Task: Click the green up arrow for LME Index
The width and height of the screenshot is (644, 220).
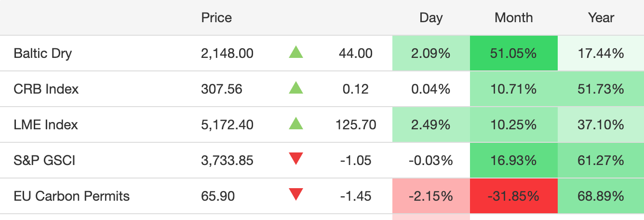Action: (295, 124)
